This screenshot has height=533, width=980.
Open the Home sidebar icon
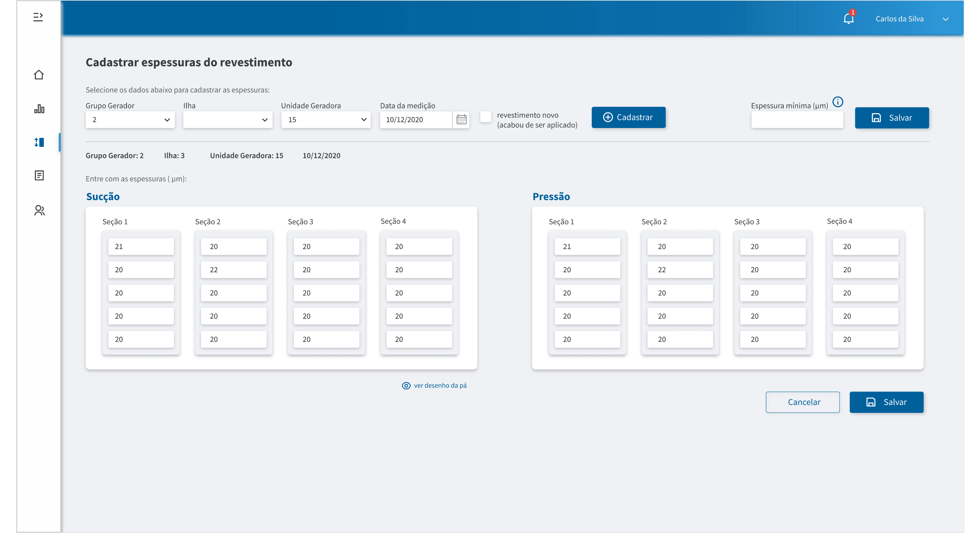pyautogui.click(x=39, y=75)
